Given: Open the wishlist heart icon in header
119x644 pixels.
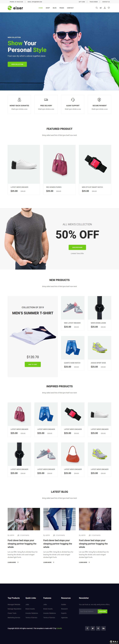Looking at the screenshot, I should coord(109,8).
